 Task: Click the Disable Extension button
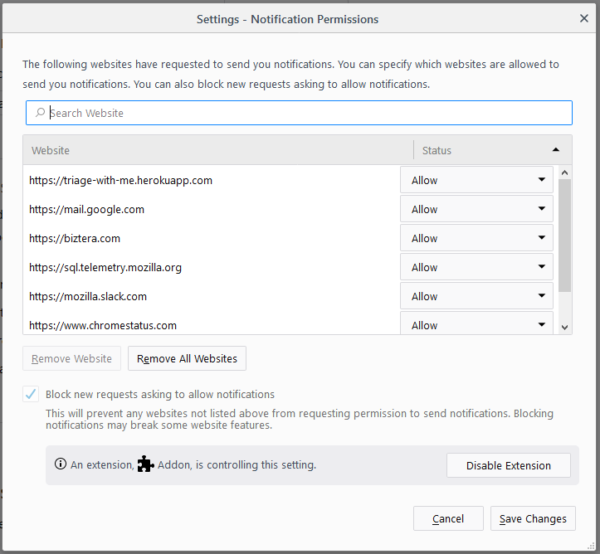(x=508, y=465)
